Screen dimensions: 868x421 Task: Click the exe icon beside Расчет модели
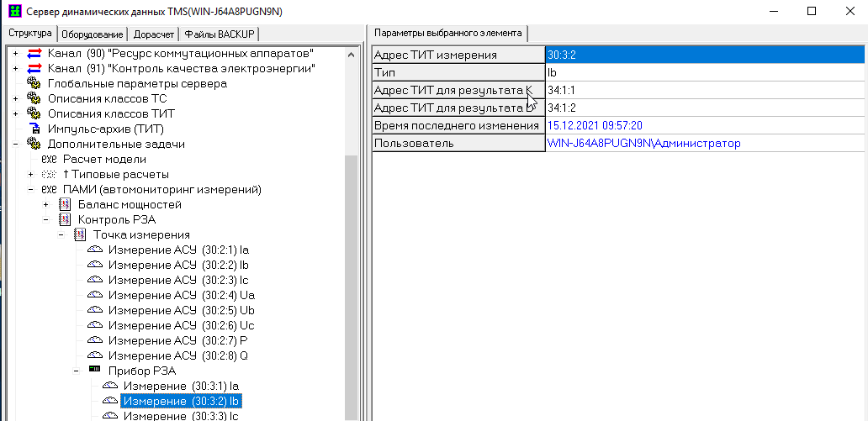50,160
